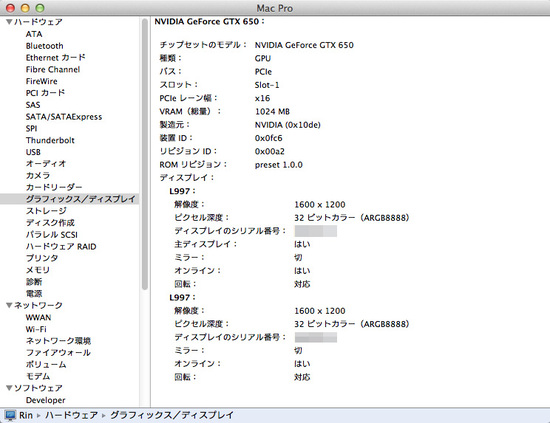Select USB in the sidebar

click(x=33, y=152)
